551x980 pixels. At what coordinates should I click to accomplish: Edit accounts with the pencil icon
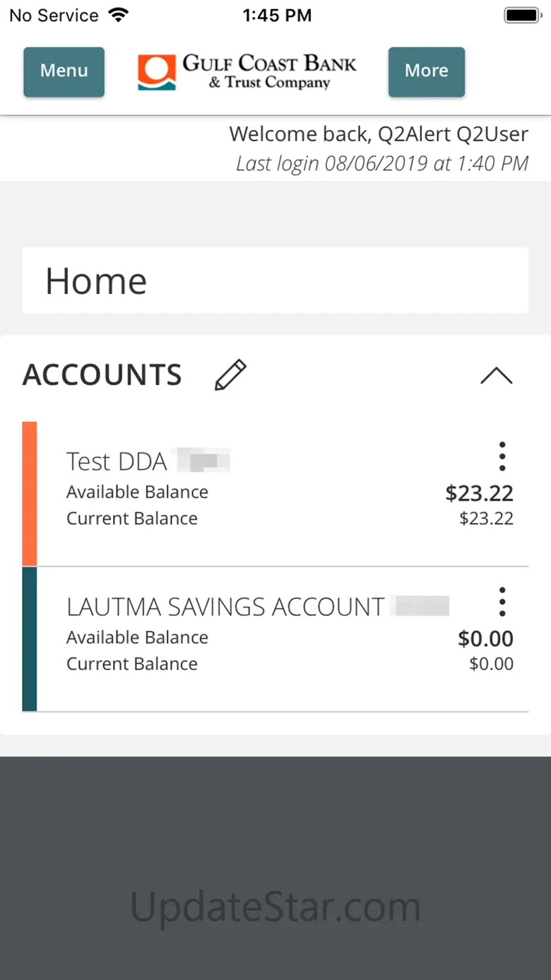(x=230, y=374)
